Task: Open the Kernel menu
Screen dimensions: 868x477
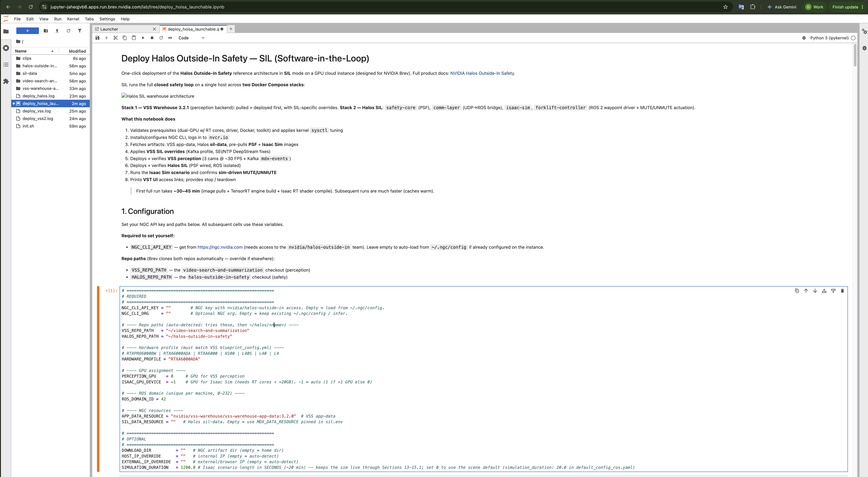Action: [73, 19]
